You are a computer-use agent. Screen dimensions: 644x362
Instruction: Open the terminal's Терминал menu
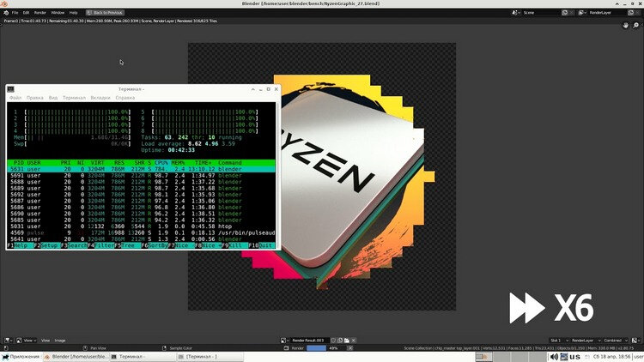pos(74,98)
